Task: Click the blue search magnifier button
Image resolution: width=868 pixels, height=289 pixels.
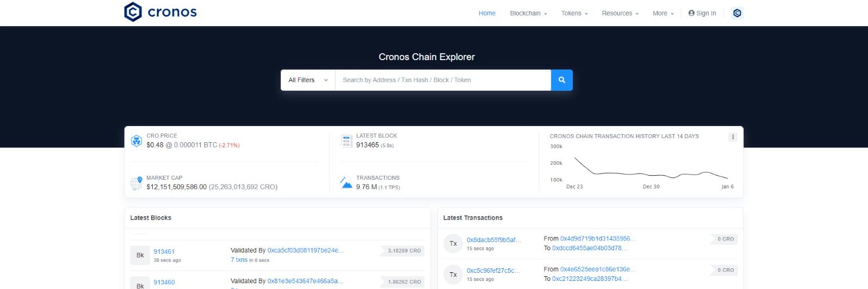Action: point(562,80)
